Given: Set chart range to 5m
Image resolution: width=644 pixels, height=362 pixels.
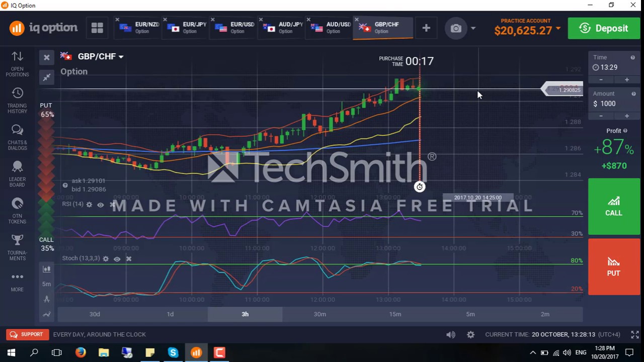Looking at the screenshot, I should coord(470,314).
